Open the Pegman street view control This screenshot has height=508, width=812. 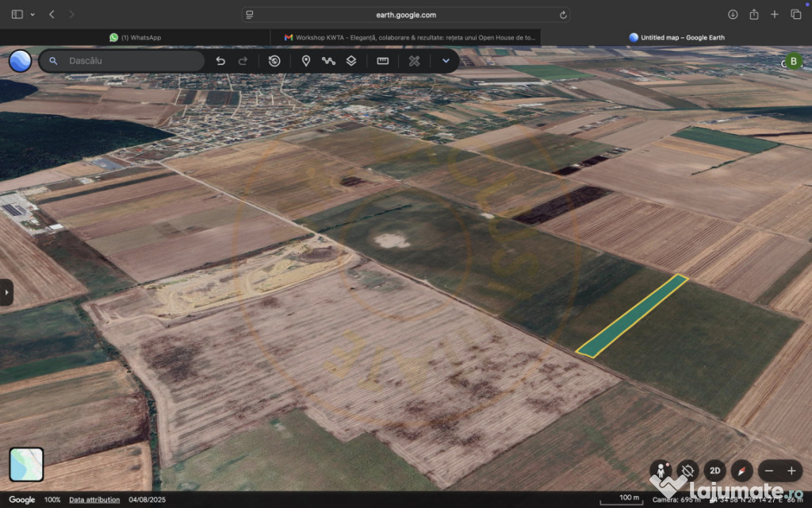tap(660, 470)
